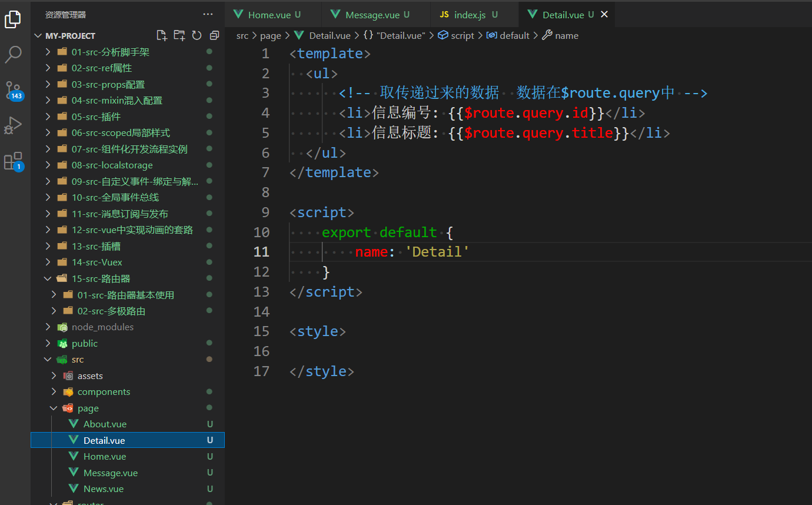Screen dimensions: 812x505
Task: Expand the 02-src-多极路由 subfolder
Action: pos(128,311)
